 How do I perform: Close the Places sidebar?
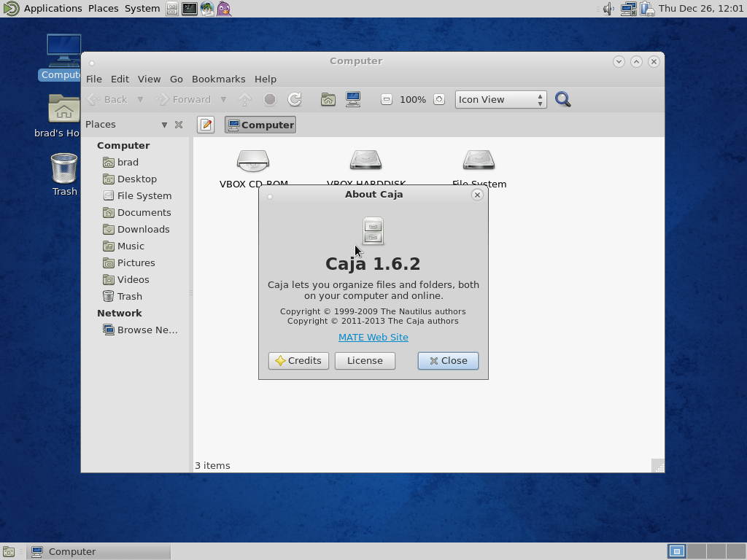pyautogui.click(x=179, y=125)
